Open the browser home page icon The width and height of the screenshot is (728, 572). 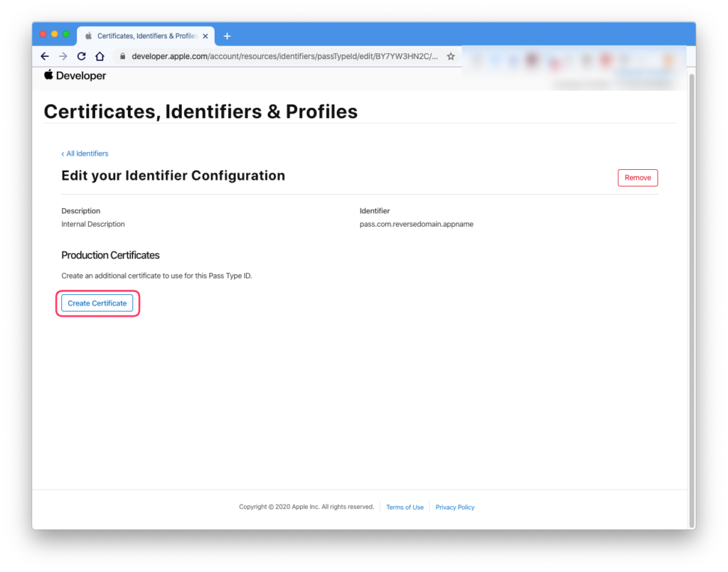(100, 56)
